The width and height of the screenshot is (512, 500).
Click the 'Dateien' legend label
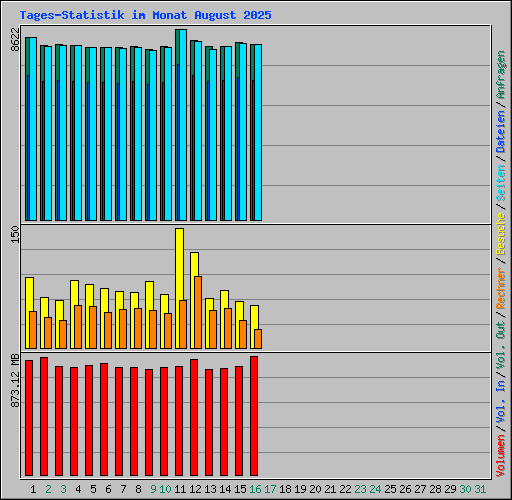click(x=500, y=132)
